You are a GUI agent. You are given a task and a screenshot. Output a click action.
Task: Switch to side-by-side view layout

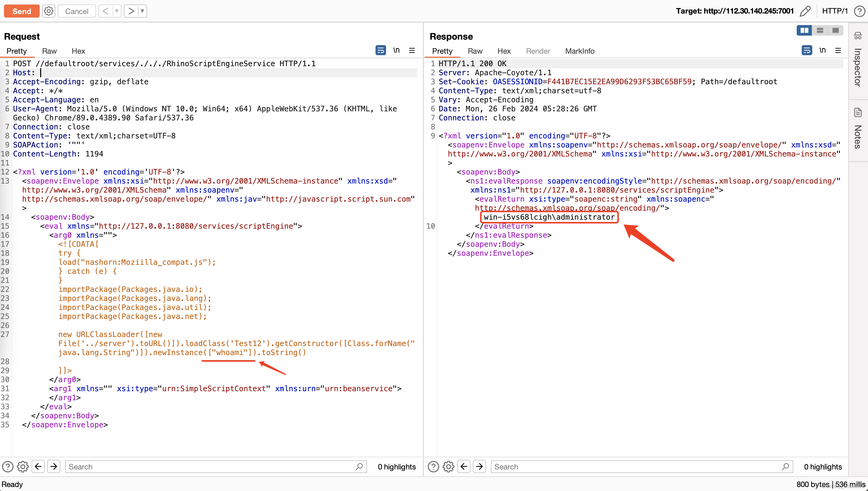click(804, 30)
